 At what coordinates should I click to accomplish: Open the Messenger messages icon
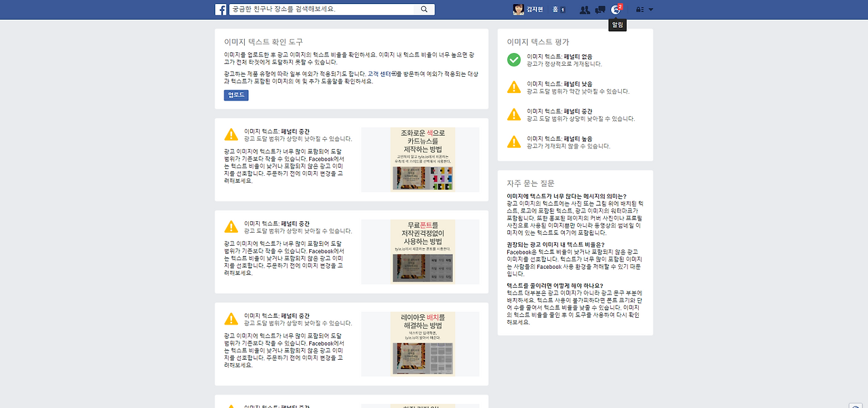click(599, 9)
